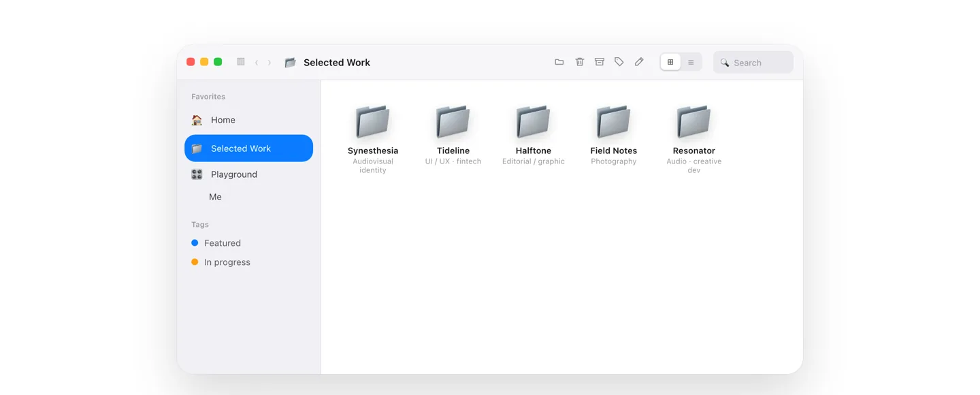
Task: Click the folder icon beside the sidebar's Selected Work
Action: coord(197,148)
